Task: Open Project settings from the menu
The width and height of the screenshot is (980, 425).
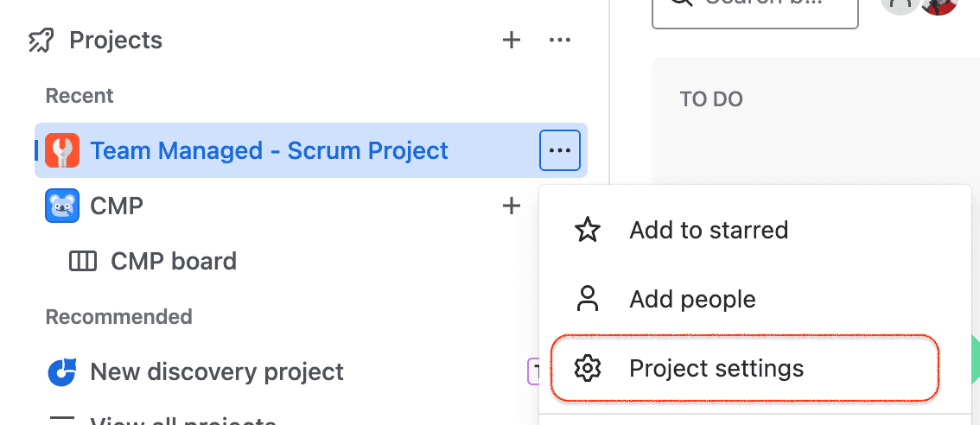Action: tap(716, 369)
